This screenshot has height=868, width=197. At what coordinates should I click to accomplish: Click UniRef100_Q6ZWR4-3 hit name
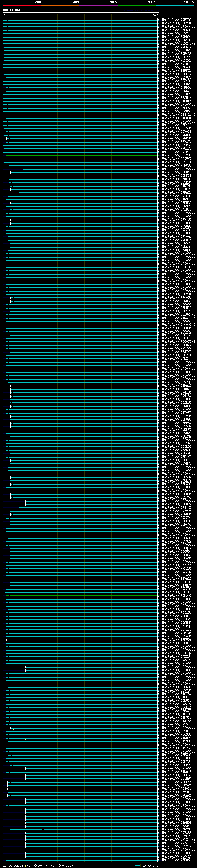[x=179, y=314]
